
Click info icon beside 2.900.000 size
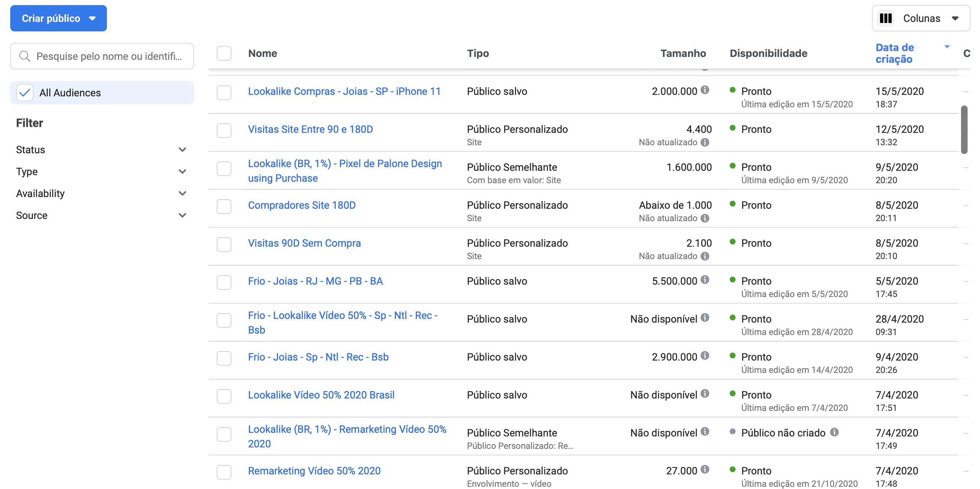coord(705,356)
